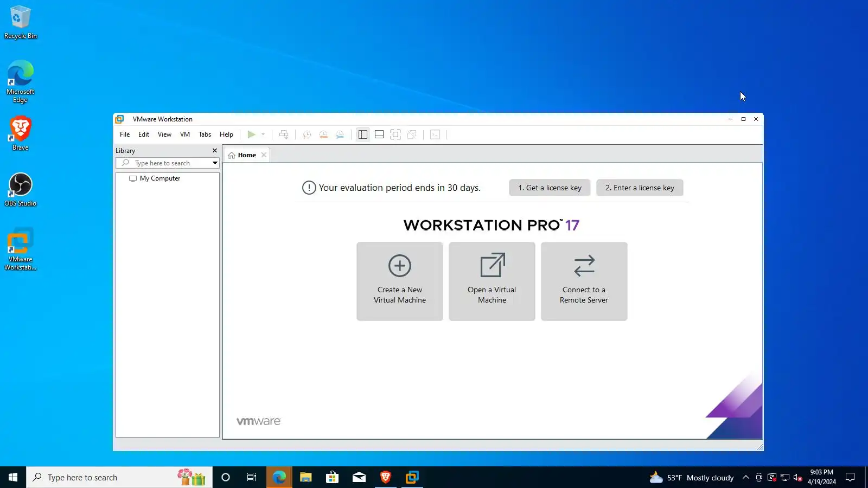Image resolution: width=868 pixels, height=488 pixels.
Task: Toggle the Library sidebar view icon
Action: [x=363, y=134]
